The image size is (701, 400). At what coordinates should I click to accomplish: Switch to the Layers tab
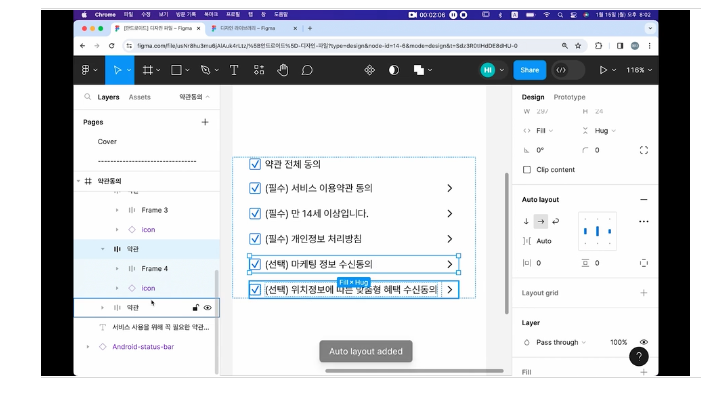click(x=108, y=97)
